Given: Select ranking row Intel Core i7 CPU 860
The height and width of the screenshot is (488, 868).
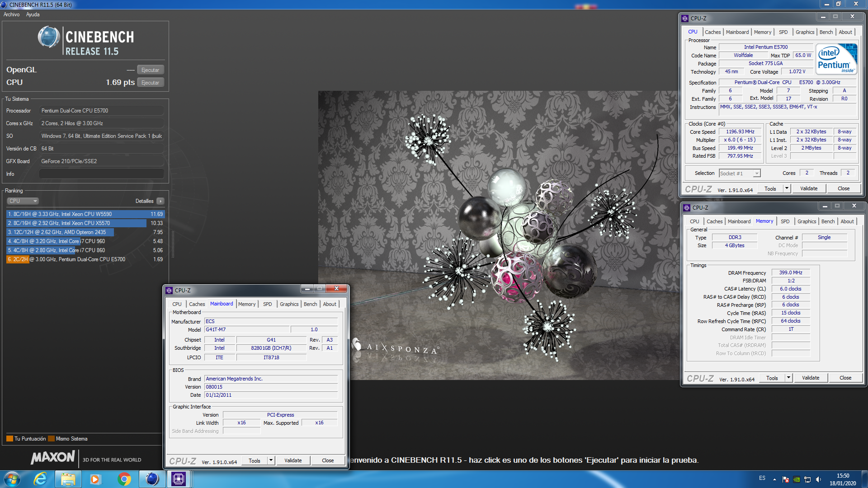Looking at the screenshot, I should pos(85,250).
